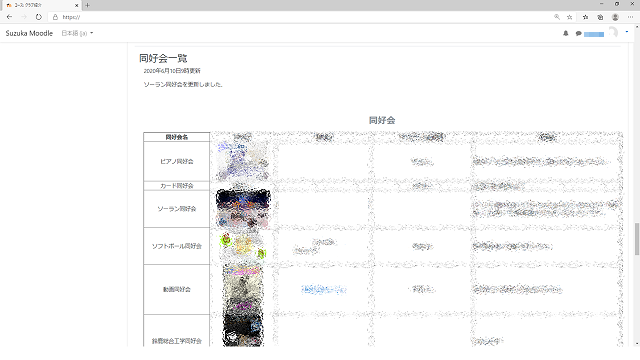
Task: Click the blue link in 動画同好会 row
Action: [324, 289]
